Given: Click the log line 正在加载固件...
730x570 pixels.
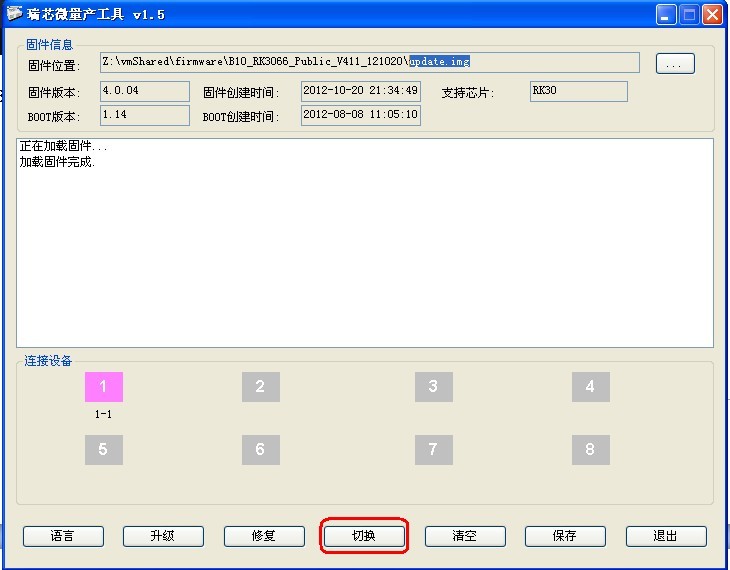Looking at the screenshot, I should coord(63,146).
